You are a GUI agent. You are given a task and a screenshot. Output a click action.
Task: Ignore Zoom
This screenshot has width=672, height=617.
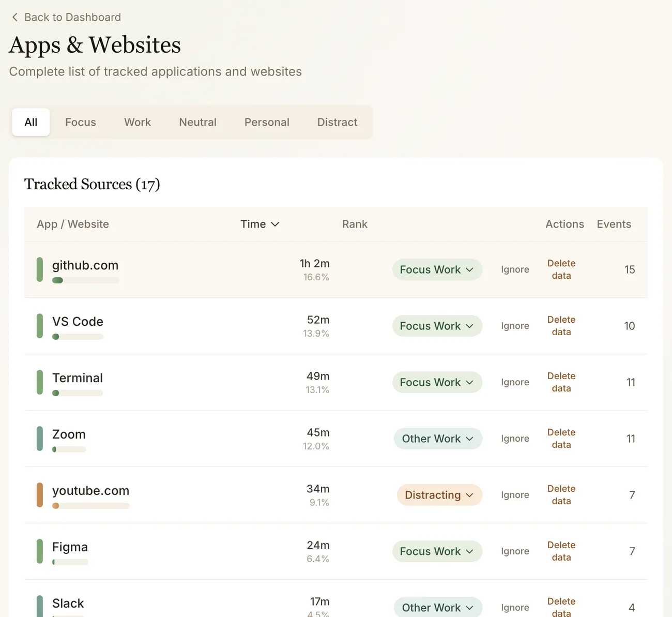515,439
